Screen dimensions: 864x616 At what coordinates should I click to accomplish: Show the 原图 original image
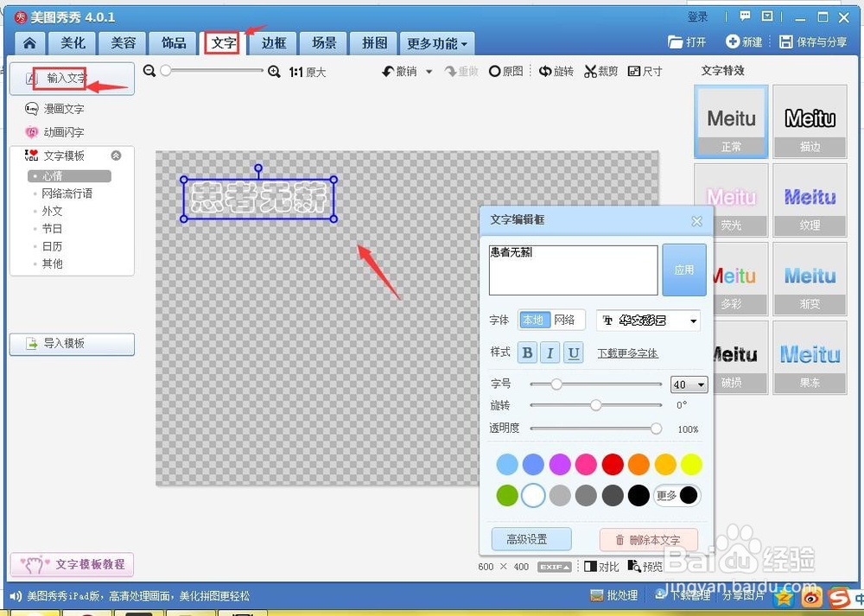pyautogui.click(x=505, y=71)
